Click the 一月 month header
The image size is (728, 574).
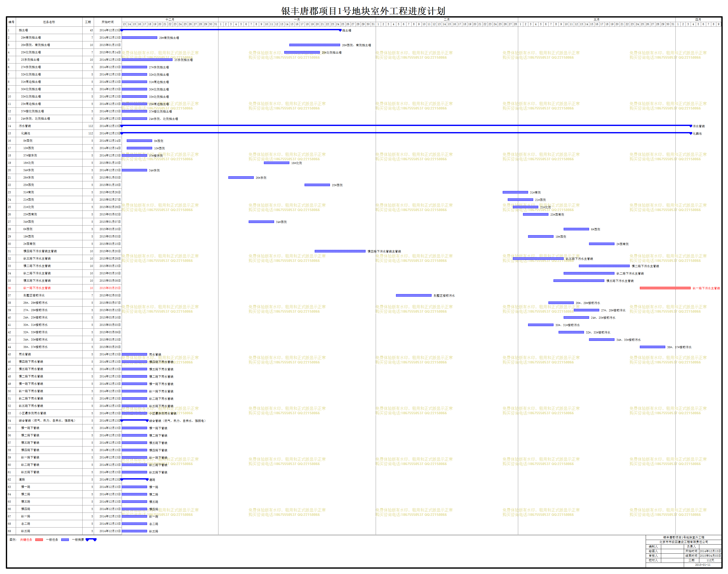click(297, 20)
